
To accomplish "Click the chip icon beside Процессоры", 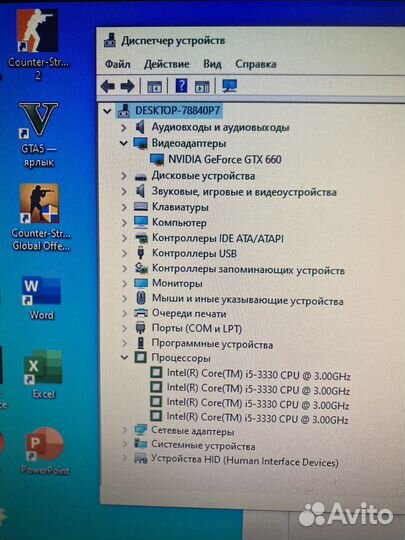I will pos(140,357).
